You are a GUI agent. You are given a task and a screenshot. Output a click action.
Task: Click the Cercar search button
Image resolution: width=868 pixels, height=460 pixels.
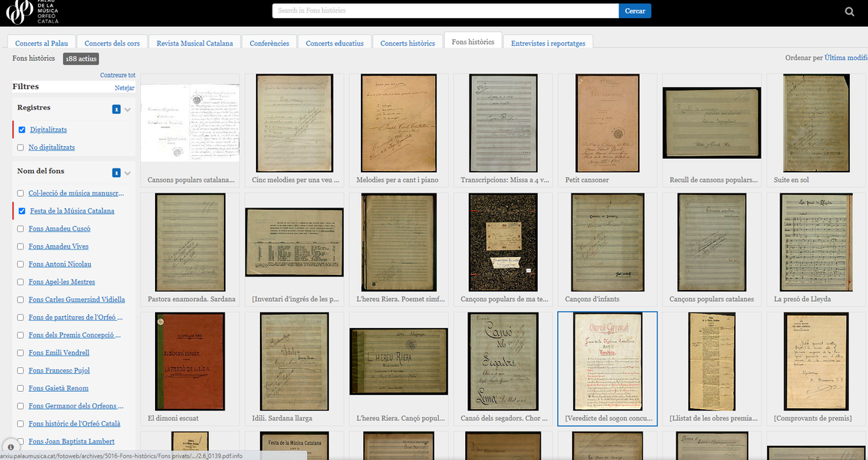tap(635, 10)
